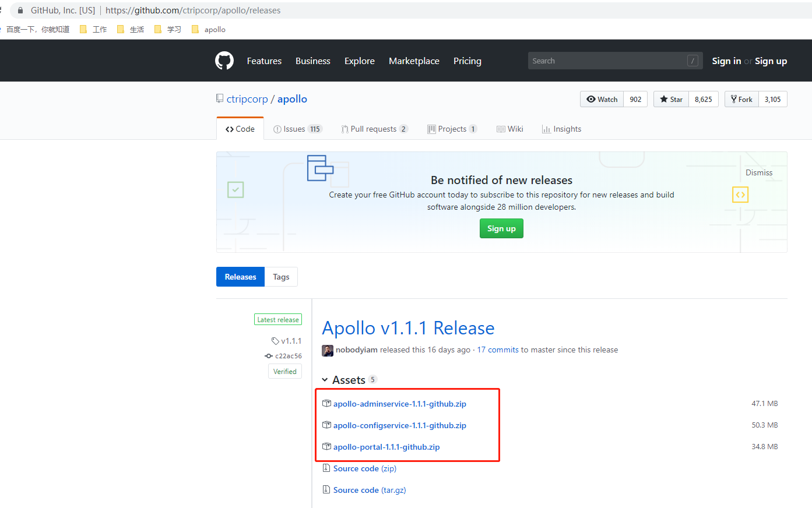Open the 工作 bookmark folder
Image resolution: width=812 pixels, height=508 pixels.
coord(93,29)
